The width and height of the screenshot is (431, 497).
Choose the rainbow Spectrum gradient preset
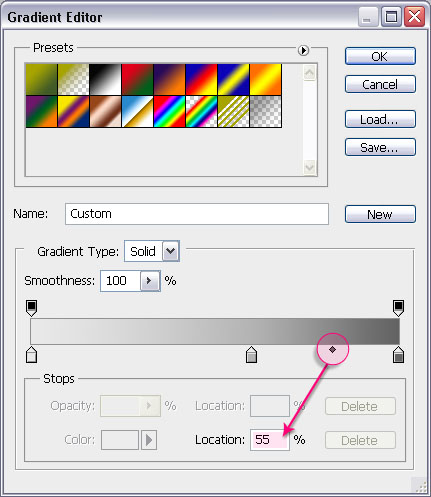pyautogui.click(x=169, y=111)
